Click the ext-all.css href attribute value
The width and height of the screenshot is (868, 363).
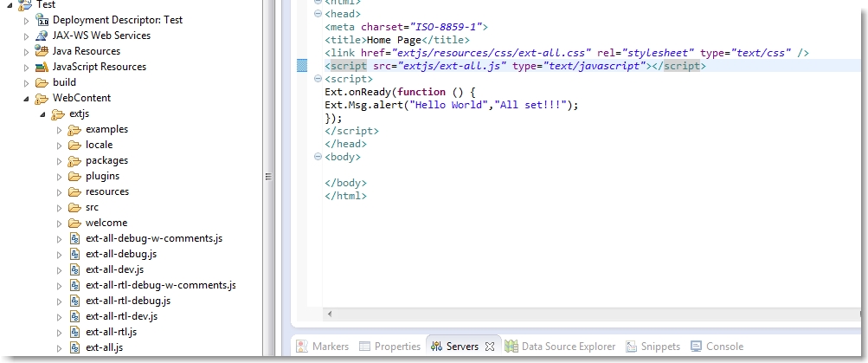click(492, 53)
